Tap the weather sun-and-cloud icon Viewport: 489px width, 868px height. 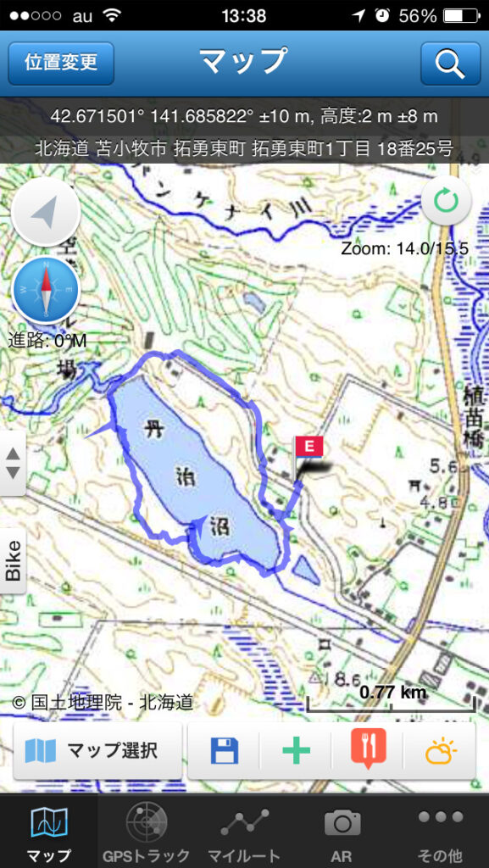441,752
